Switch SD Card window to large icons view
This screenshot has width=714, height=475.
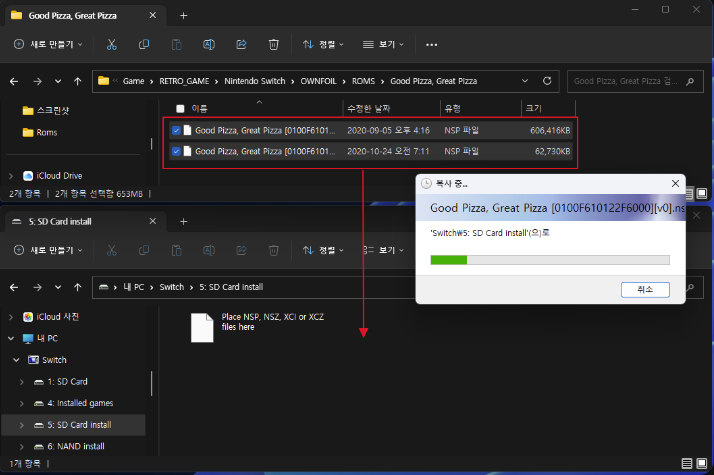click(x=702, y=463)
